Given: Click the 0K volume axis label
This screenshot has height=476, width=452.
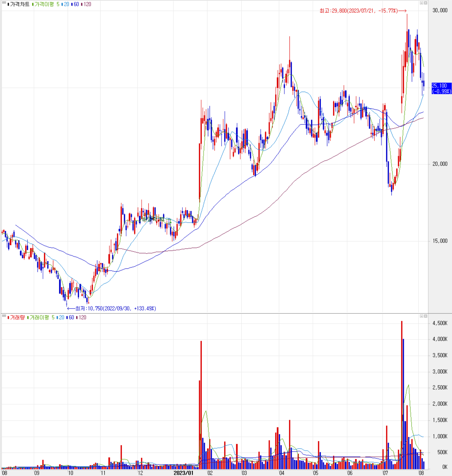Looking at the screenshot, I should [x=445, y=467].
